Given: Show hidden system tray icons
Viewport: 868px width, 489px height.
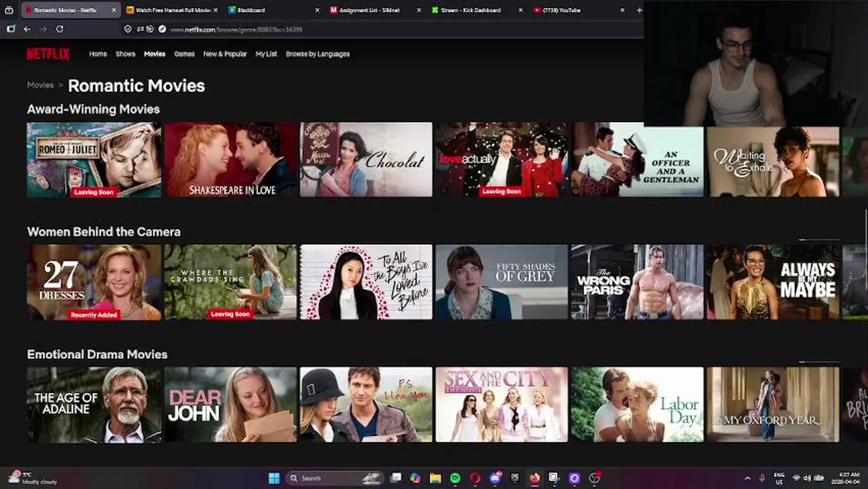Looking at the screenshot, I should [747, 478].
